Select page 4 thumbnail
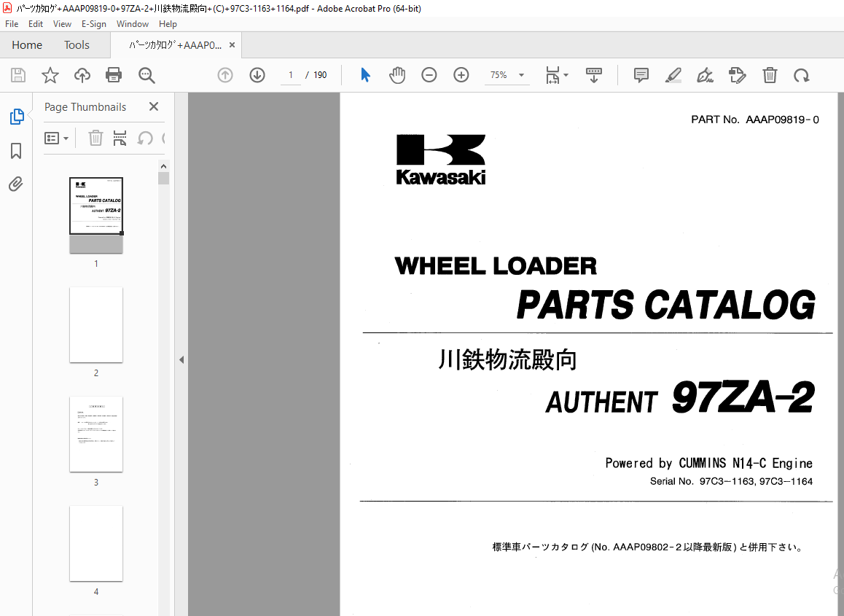This screenshot has height=616, width=844. click(x=96, y=543)
